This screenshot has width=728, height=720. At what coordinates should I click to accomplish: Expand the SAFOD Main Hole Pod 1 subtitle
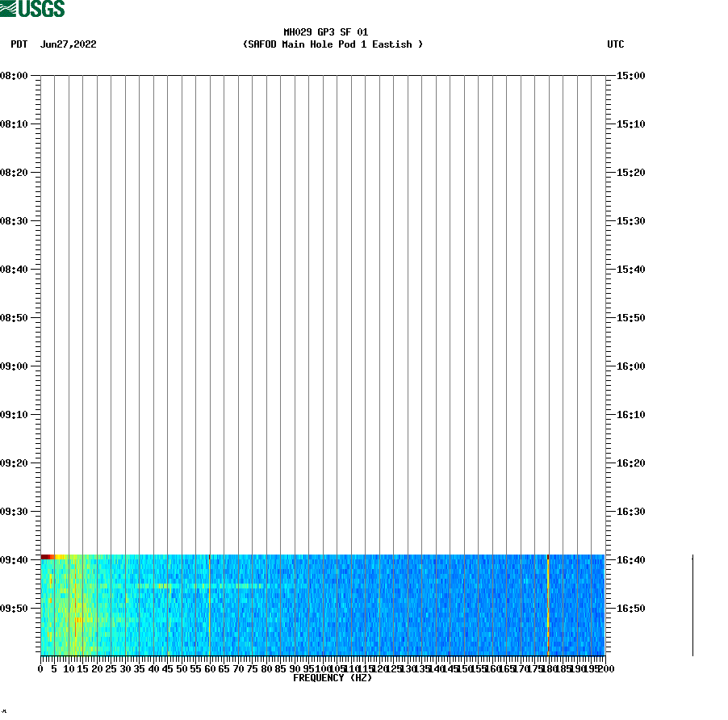coord(331,44)
